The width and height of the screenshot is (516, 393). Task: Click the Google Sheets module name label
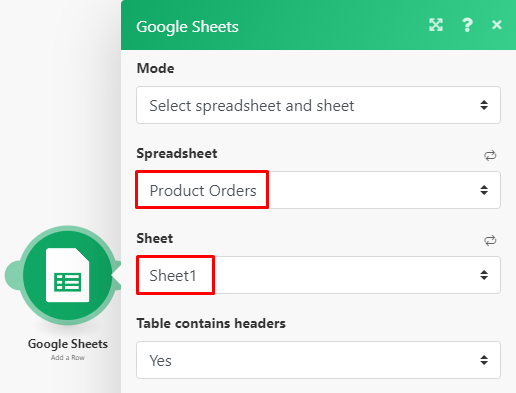pos(68,344)
